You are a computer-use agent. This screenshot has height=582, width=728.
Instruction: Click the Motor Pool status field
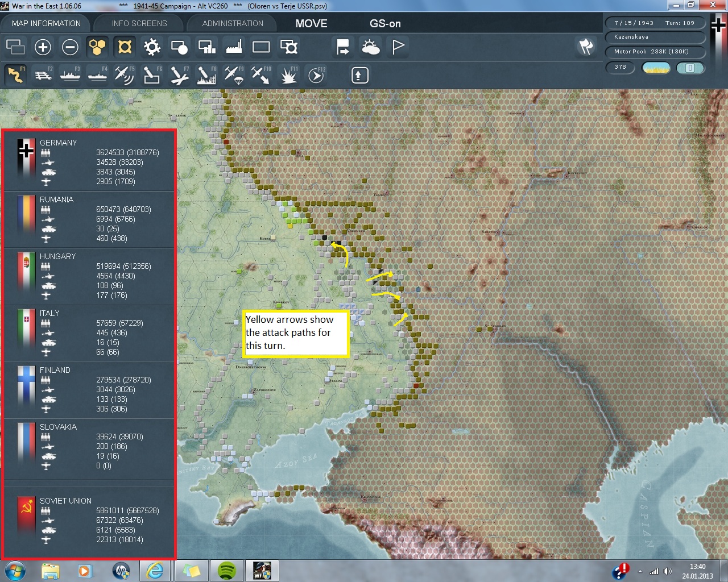pos(655,52)
